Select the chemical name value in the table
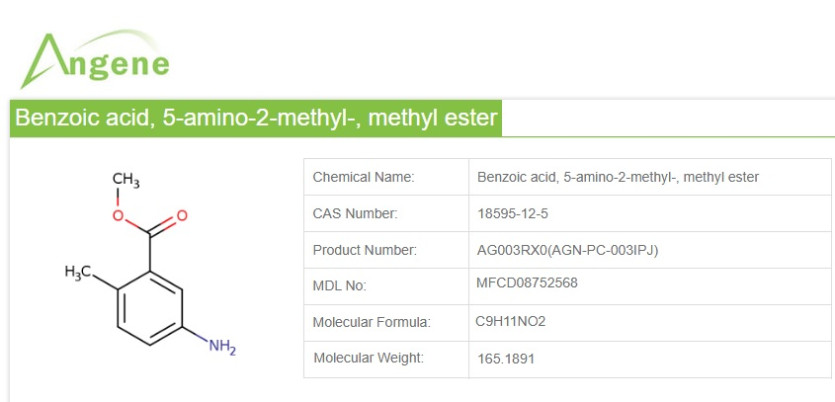The width and height of the screenshot is (835, 402). [618, 177]
